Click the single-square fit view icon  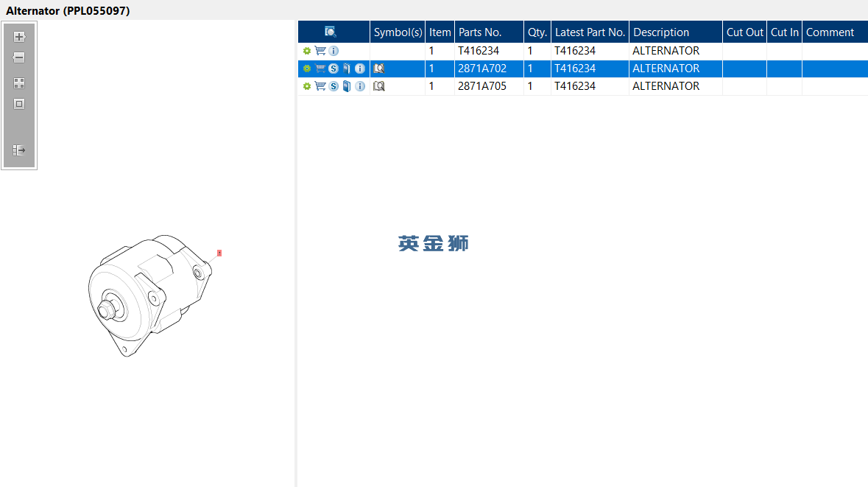point(19,104)
